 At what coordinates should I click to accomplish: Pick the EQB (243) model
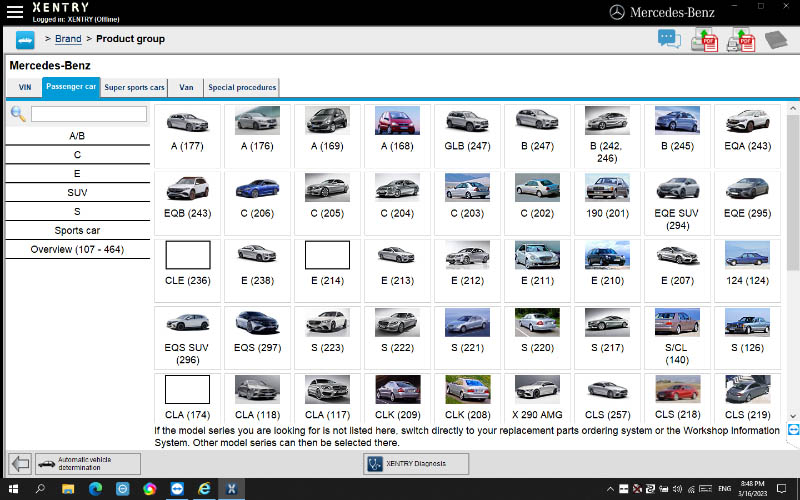[x=187, y=204]
